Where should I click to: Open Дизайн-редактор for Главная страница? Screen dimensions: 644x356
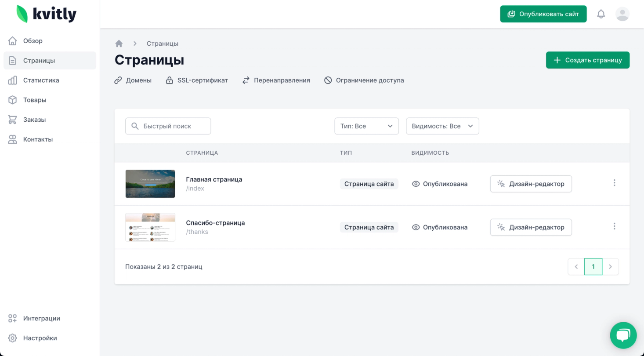click(x=531, y=184)
